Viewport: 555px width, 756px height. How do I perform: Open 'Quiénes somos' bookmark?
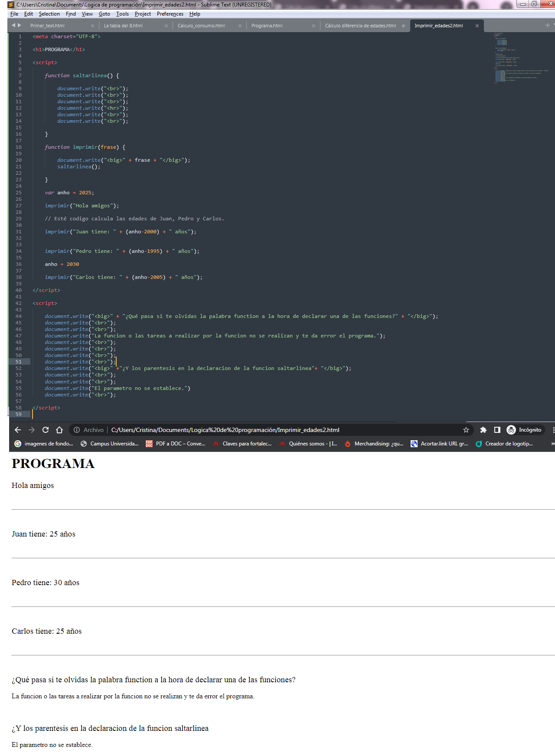coord(308,444)
